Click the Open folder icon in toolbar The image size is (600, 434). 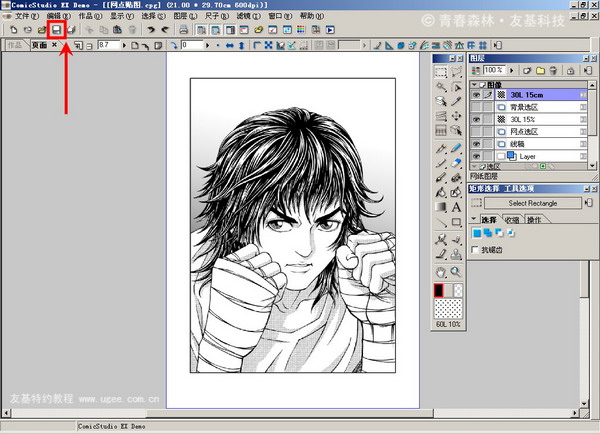coord(42,30)
